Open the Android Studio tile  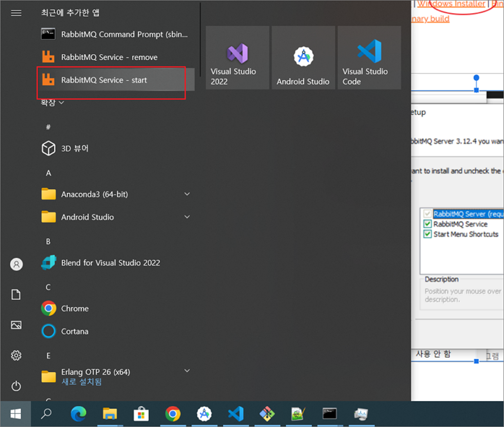point(303,58)
